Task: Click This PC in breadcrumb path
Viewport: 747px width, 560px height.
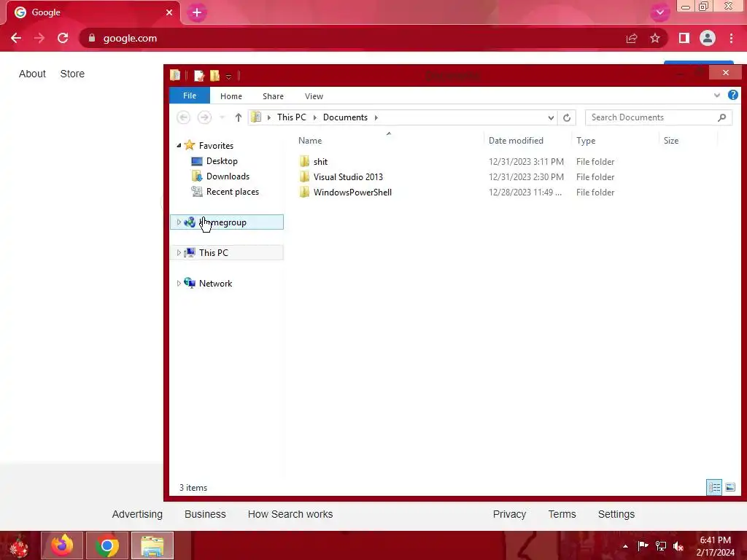Action: tap(292, 117)
